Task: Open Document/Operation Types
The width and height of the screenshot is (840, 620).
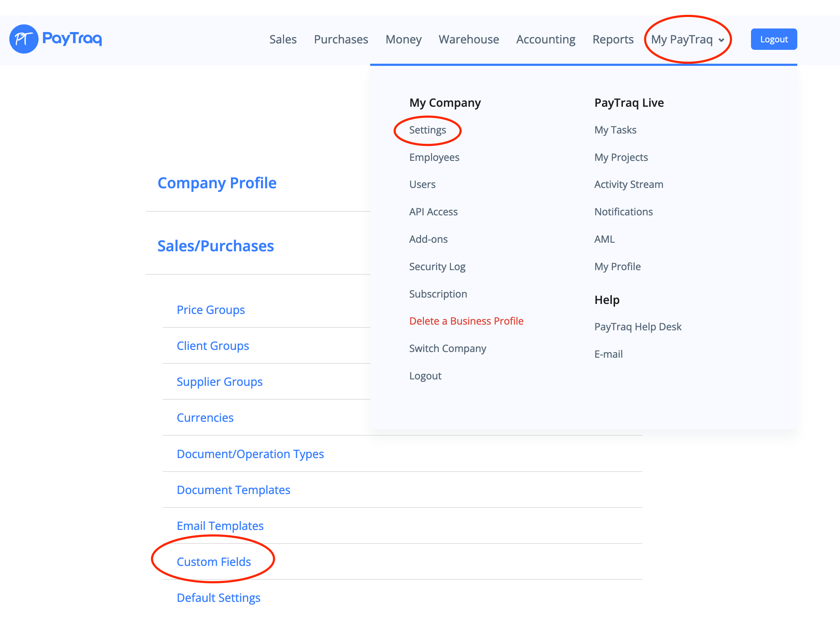Action: point(250,454)
